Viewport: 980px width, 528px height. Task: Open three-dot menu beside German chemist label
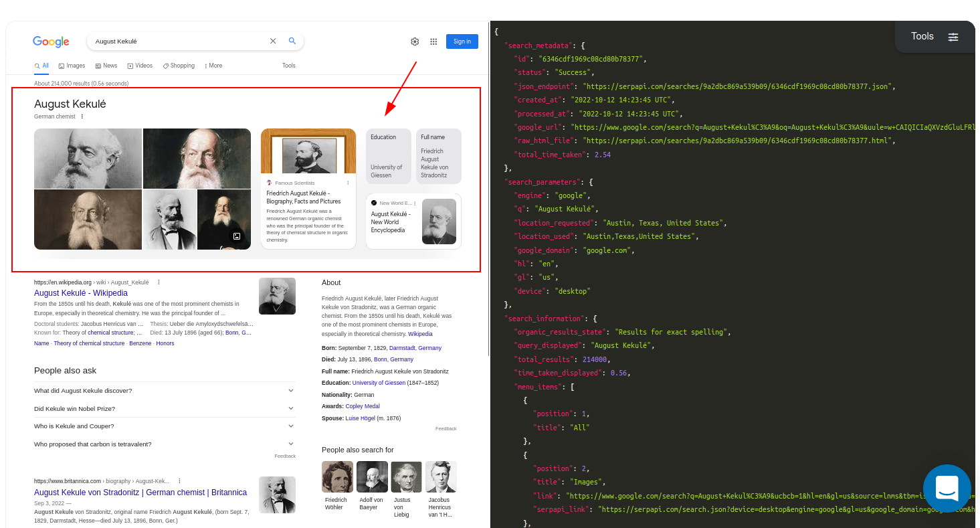click(x=82, y=116)
